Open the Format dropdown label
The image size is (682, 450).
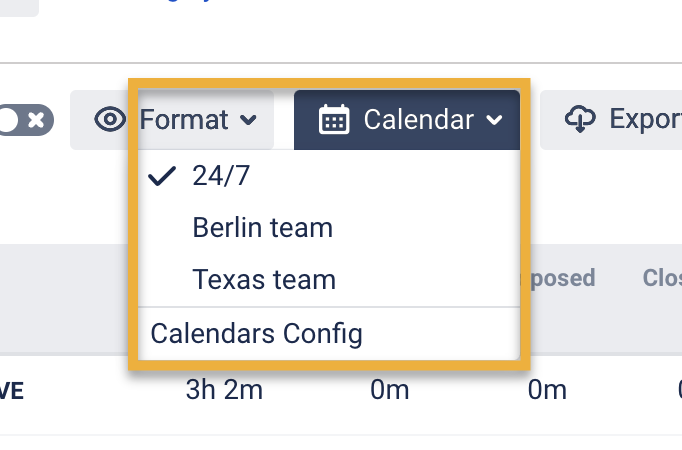[x=184, y=121]
